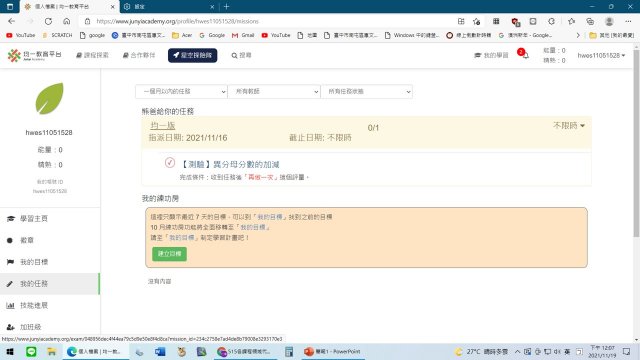Open other favorites folder
Image resolution: width=640 pixels, height=360 pixels.
pos(611,36)
